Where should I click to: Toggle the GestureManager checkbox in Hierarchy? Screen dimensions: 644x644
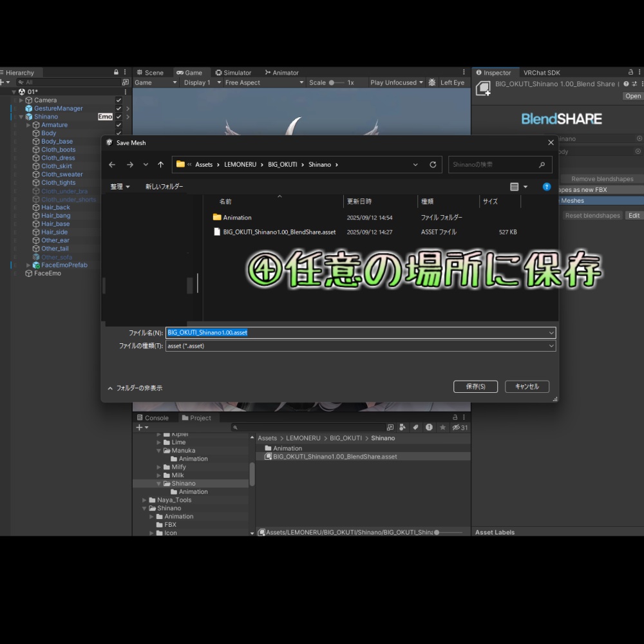coord(118,108)
